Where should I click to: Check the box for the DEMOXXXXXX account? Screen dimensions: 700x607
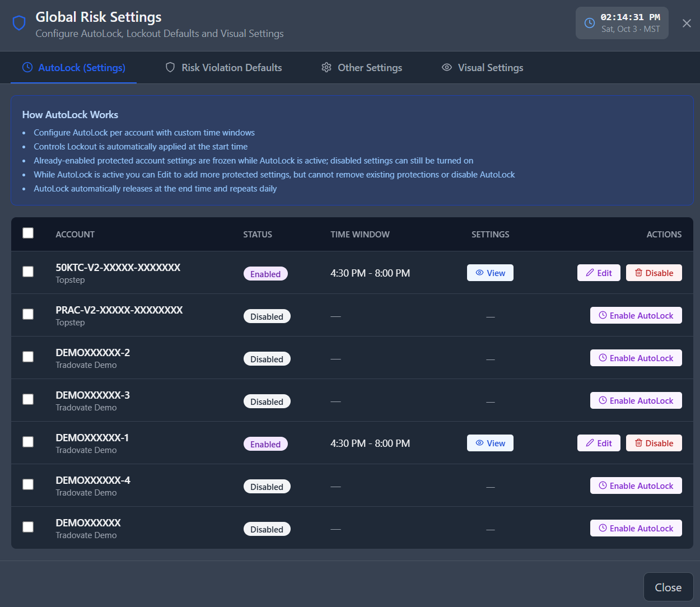[x=28, y=527]
